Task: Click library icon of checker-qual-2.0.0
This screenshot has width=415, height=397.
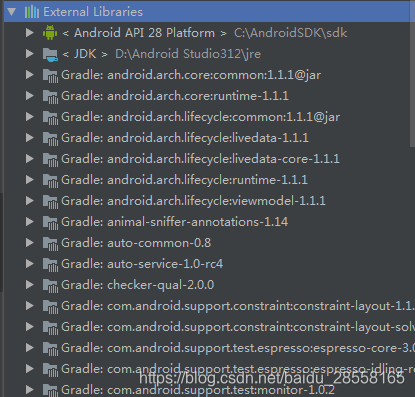Action: pyautogui.click(x=50, y=286)
